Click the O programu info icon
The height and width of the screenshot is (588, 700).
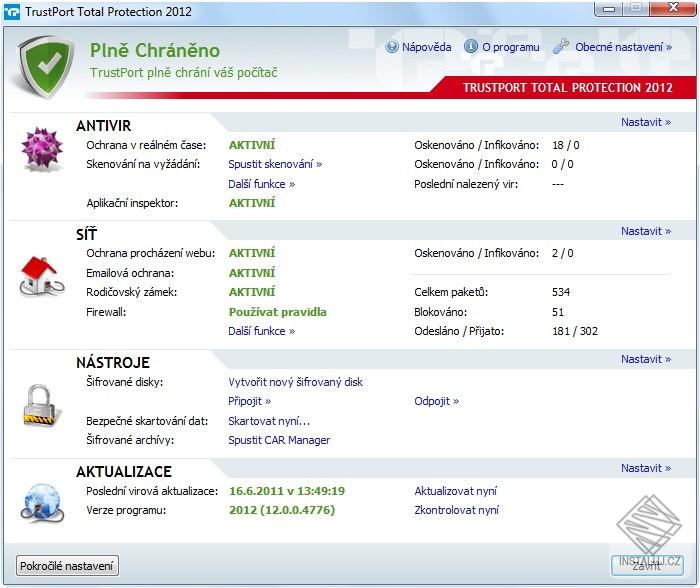coord(471,46)
